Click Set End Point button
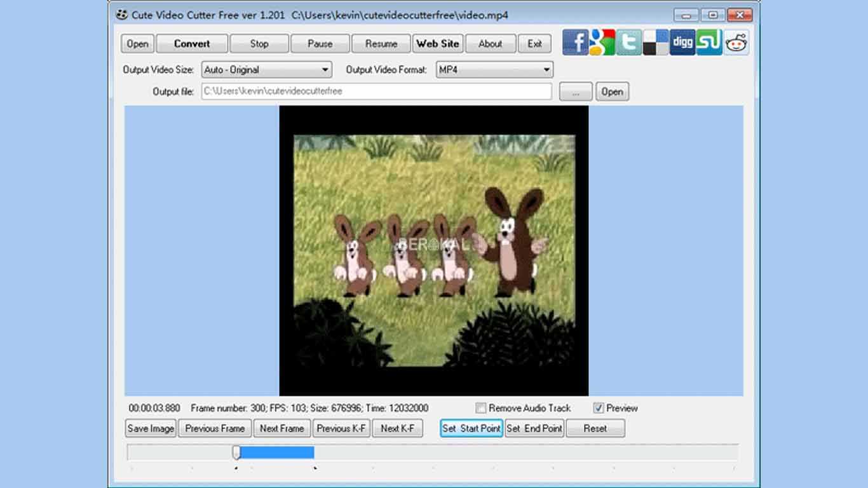This screenshot has width=868, height=488. point(534,428)
